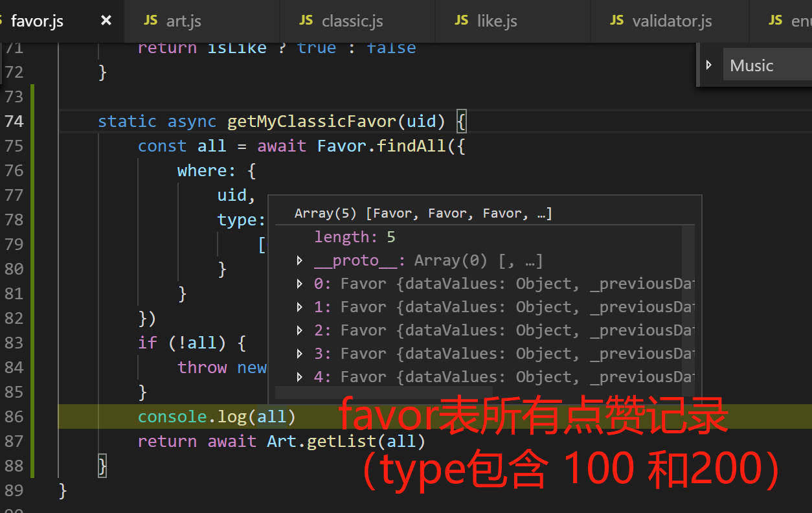The width and height of the screenshot is (812, 513).
Task: Click the JS icon on classic.js tab
Action: (305, 20)
